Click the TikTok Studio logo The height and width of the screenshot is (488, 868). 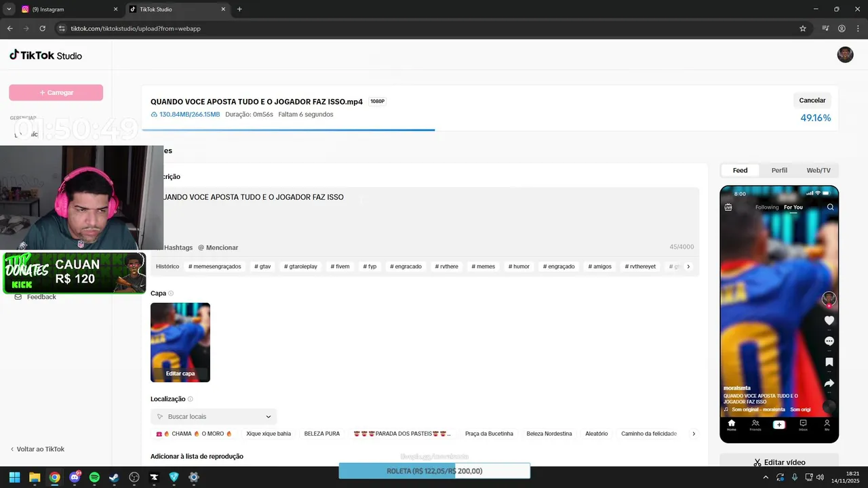[45, 55]
